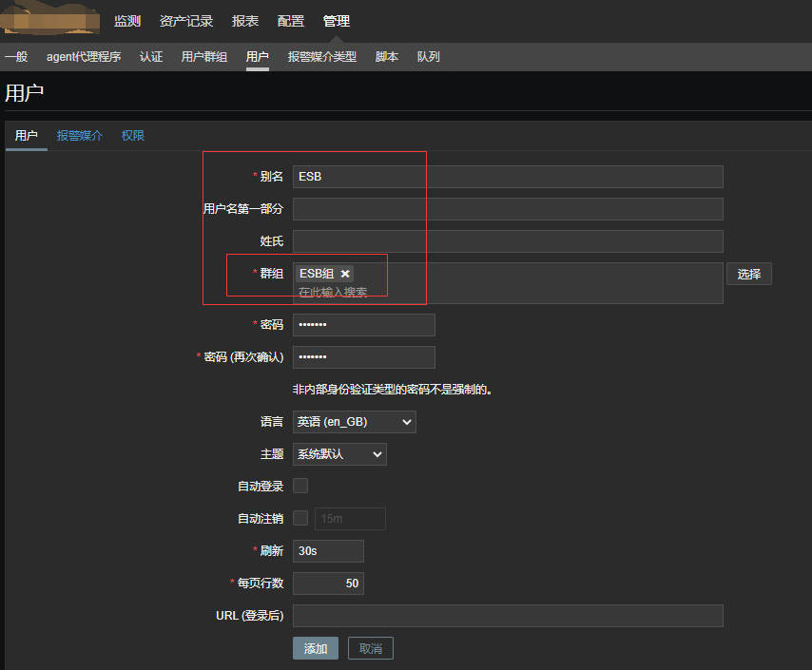Go to 报警媒介类型 submenu
Viewport: 812px width, 670px height.
(x=322, y=56)
